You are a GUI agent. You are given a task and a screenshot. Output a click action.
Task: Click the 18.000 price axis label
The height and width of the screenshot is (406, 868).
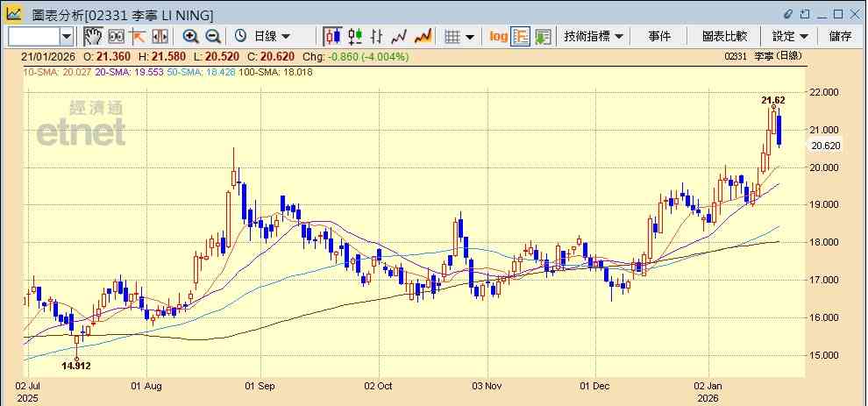[824, 242]
